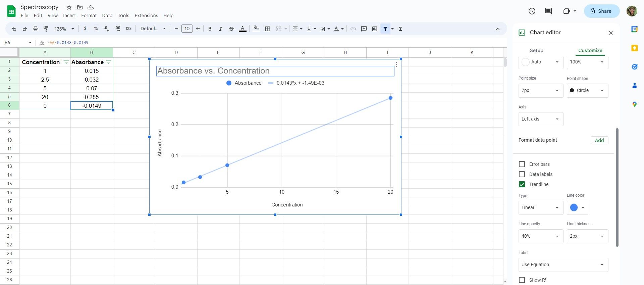The height and width of the screenshot is (285, 644).
Task: Click the redo icon
Action: click(25, 29)
